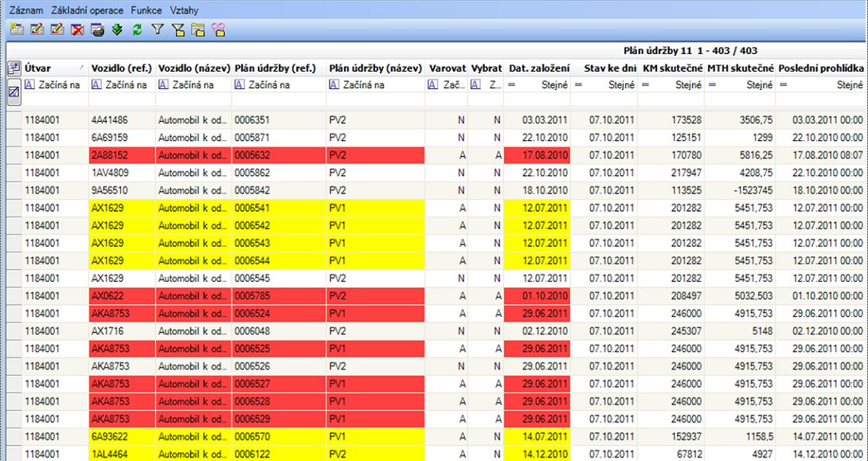The image size is (868, 461).
Task: Click the empty filter value field under Dat. založení
Action: click(537, 100)
